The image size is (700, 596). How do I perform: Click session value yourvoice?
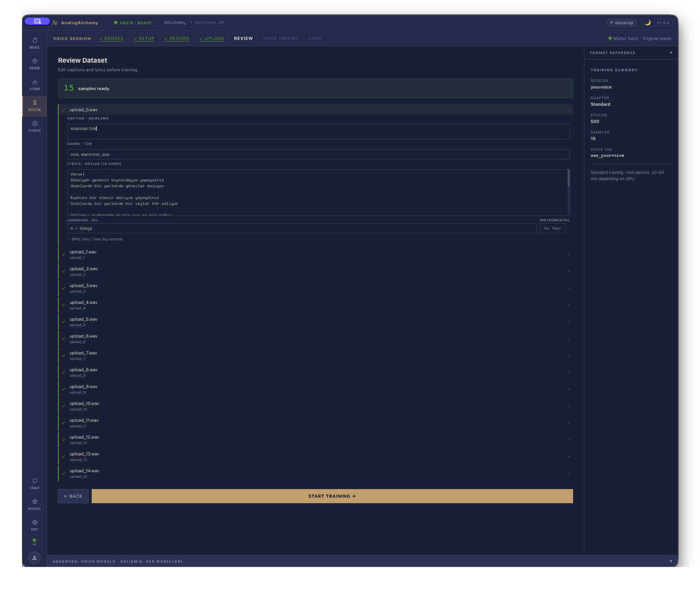(601, 87)
